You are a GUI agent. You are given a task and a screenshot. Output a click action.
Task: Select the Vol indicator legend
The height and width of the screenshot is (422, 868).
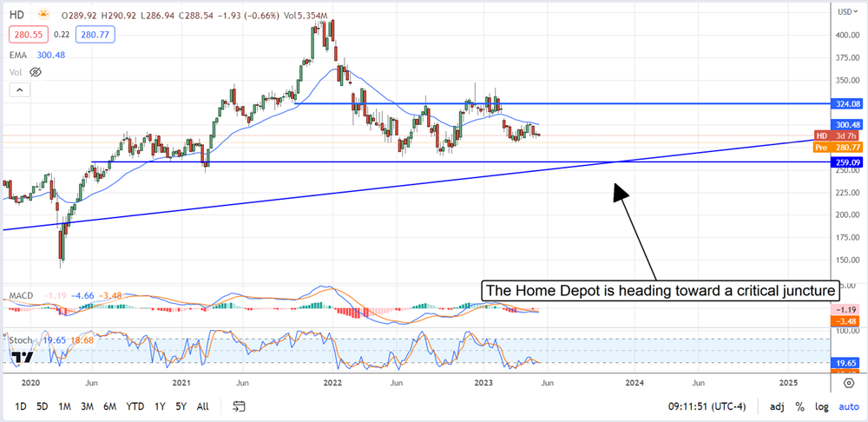click(x=15, y=72)
